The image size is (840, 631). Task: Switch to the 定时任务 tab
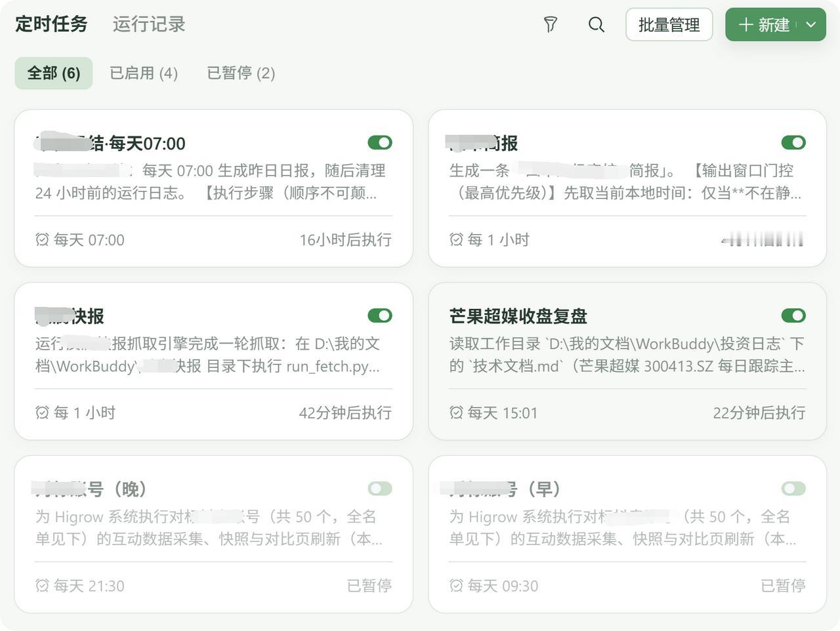point(51,24)
